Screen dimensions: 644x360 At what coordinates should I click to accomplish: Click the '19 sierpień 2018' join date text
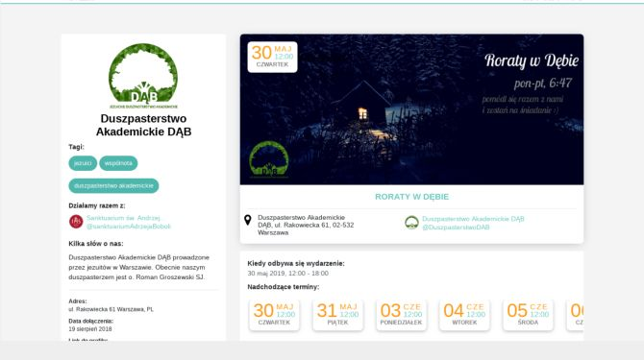[x=90, y=329]
